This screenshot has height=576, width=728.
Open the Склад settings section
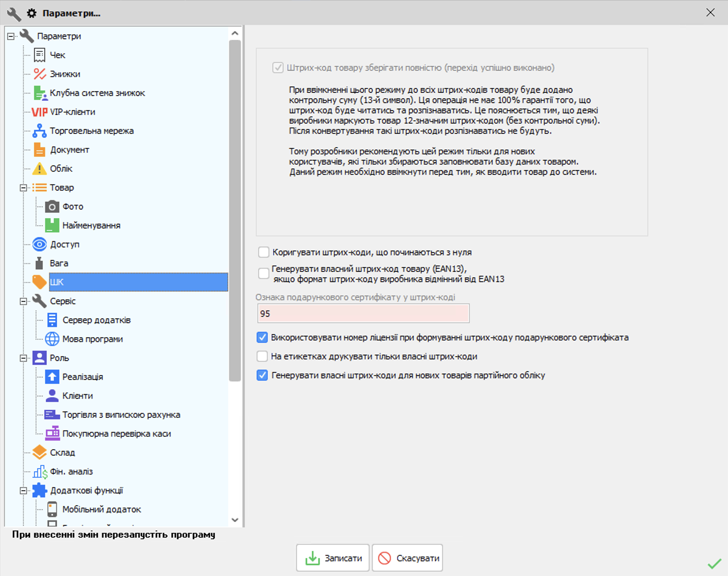point(62,453)
